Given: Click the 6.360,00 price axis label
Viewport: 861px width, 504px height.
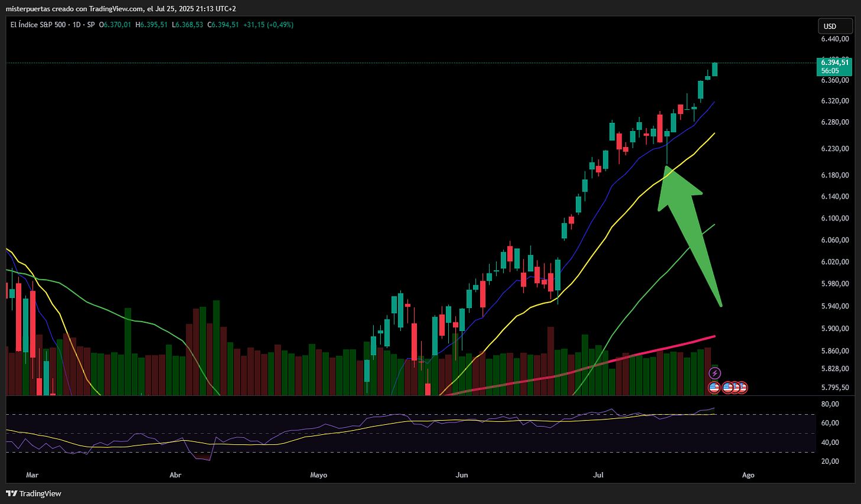Looking at the screenshot, I should (x=835, y=80).
